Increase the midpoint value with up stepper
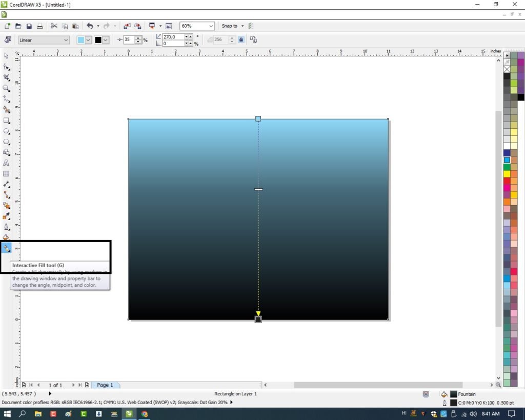This screenshot has width=525, height=420. click(138, 38)
